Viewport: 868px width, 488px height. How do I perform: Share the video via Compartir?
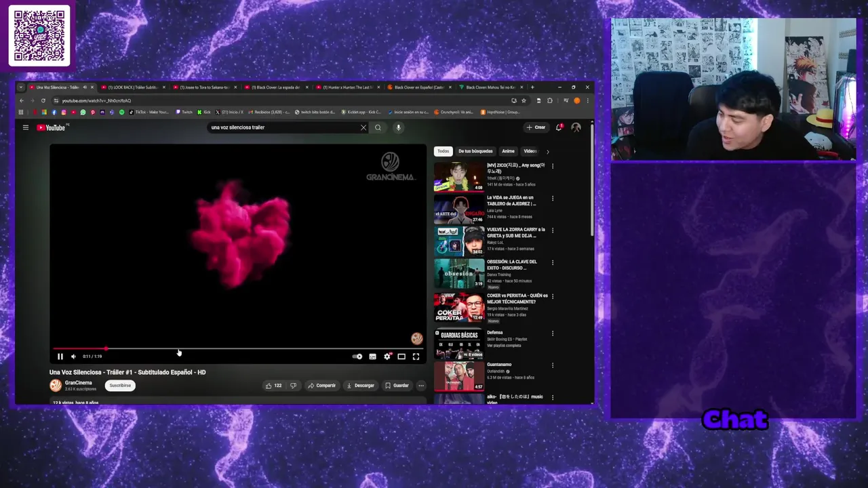tap(321, 386)
